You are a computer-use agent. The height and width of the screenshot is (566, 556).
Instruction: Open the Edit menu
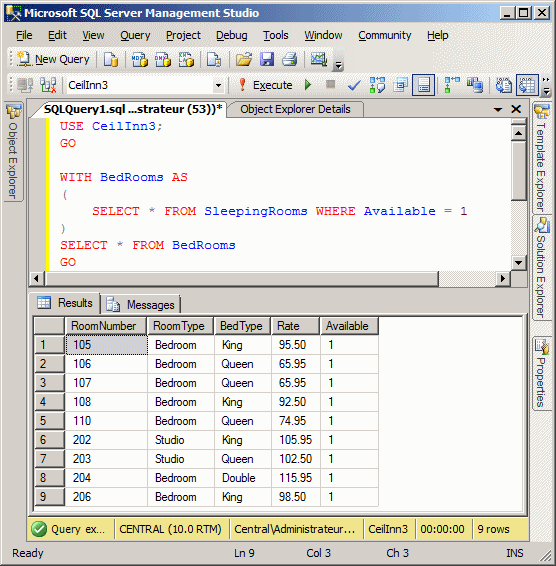[x=57, y=35]
